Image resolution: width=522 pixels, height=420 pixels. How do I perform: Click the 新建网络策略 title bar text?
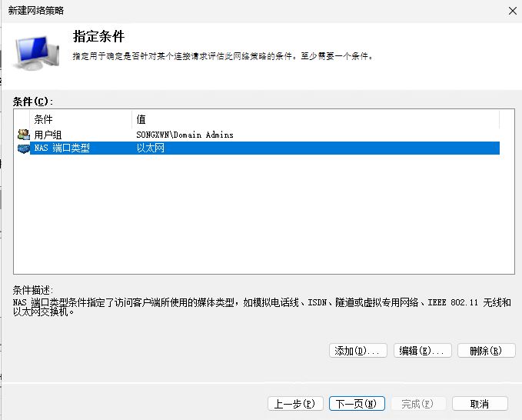tap(36, 11)
